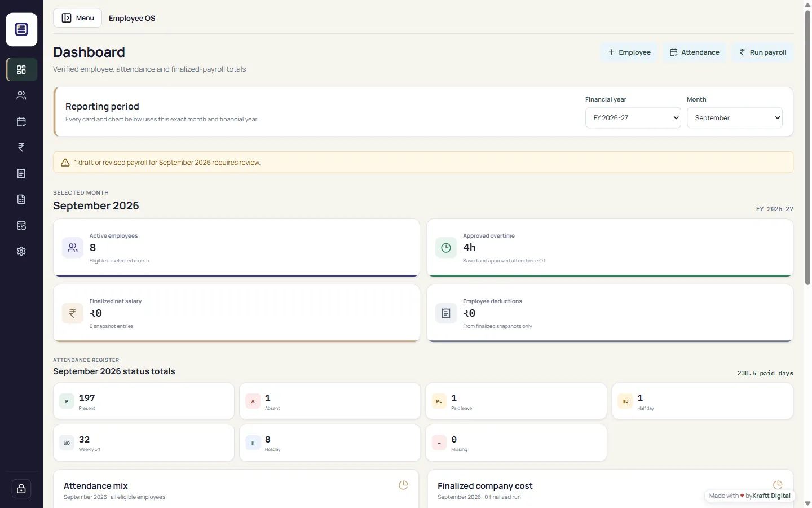812x508 pixels.
Task: Click the 'Dashboard' page heading
Action: point(89,52)
